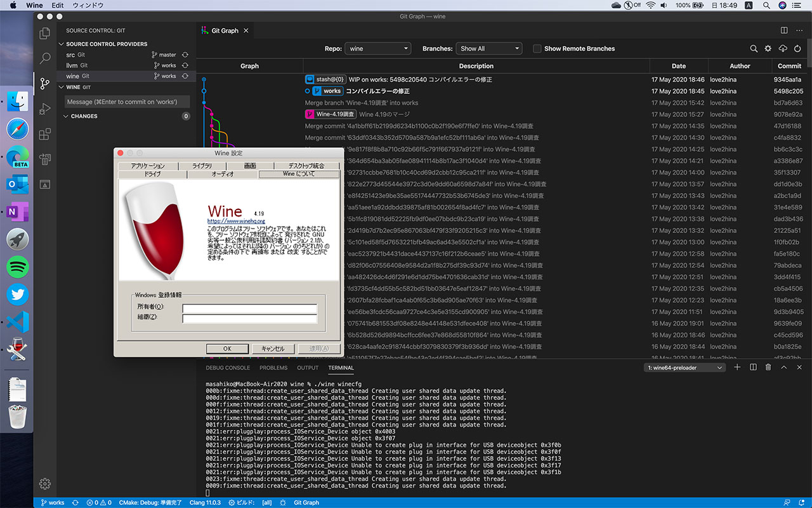Switch to the Debug Console panel tab
The image size is (812, 508).
228,368
